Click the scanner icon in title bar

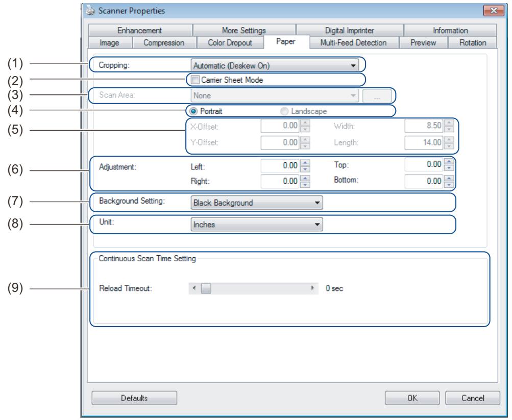tap(90, 11)
